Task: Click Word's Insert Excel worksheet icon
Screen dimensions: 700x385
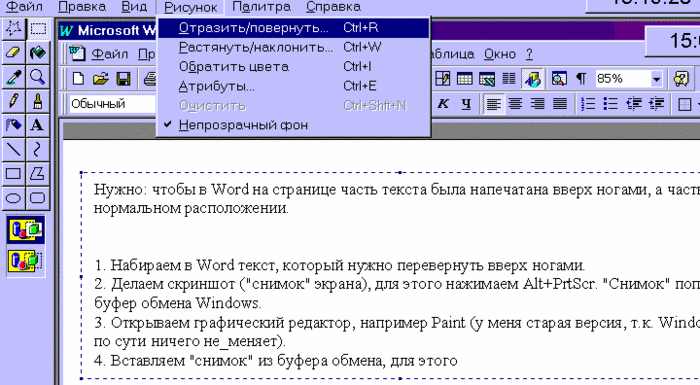Action: pyautogui.click(x=487, y=79)
